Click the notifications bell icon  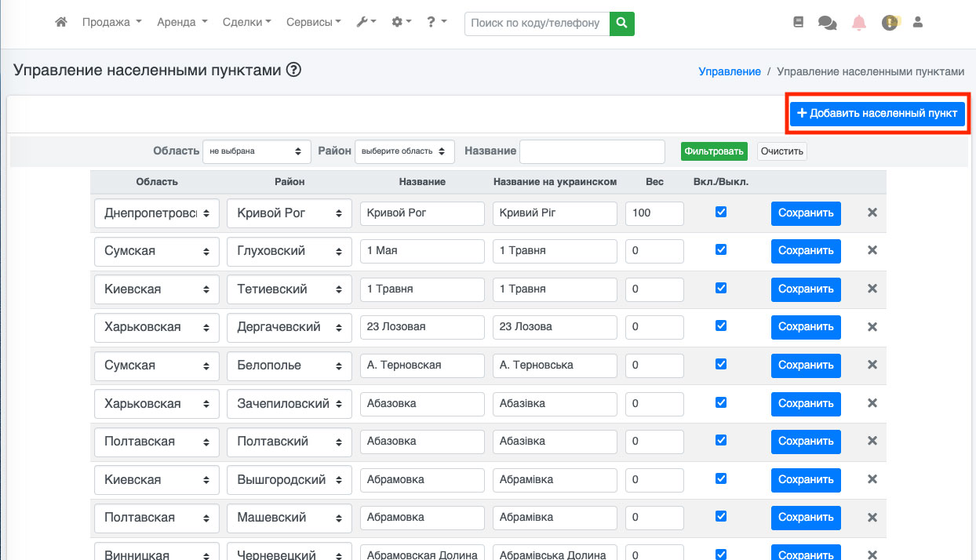[859, 23]
